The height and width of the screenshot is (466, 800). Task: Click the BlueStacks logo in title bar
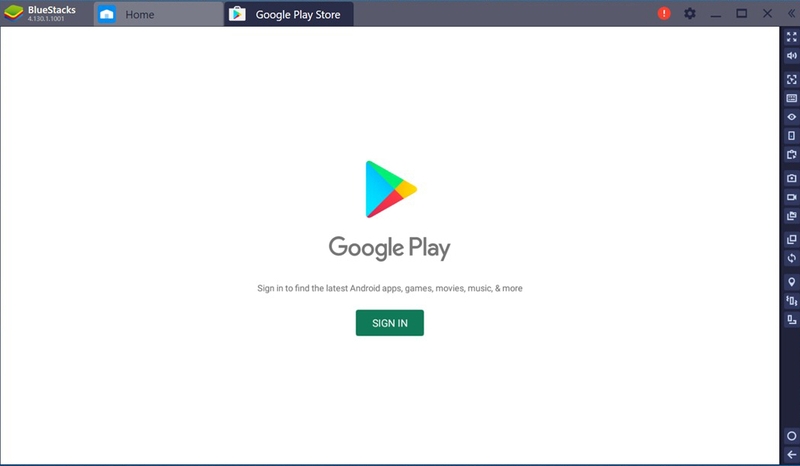coord(14,13)
